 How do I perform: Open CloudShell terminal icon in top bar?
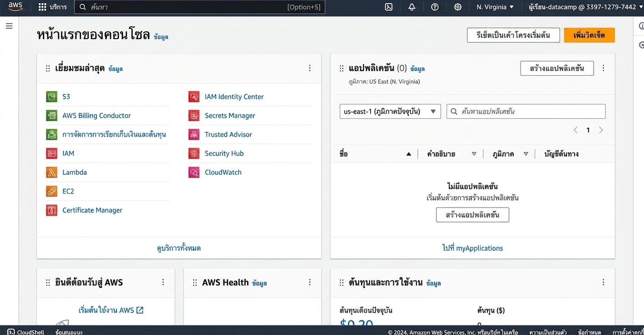[x=389, y=7]
